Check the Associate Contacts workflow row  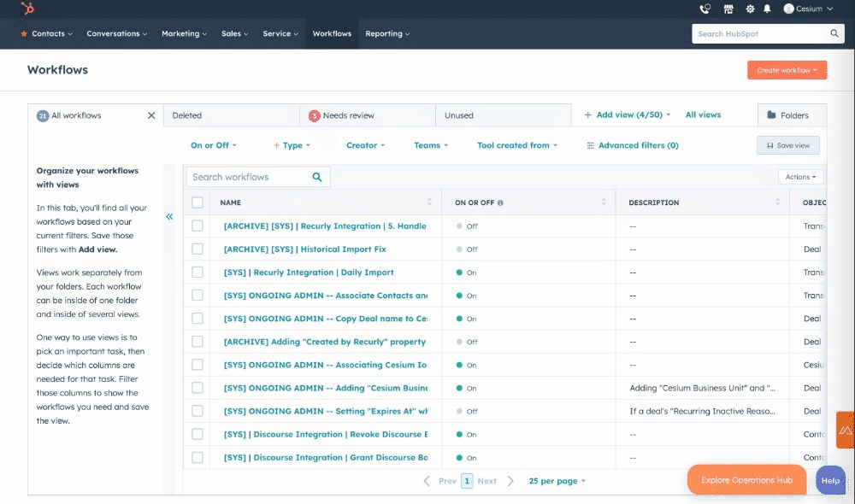[198, 296]
